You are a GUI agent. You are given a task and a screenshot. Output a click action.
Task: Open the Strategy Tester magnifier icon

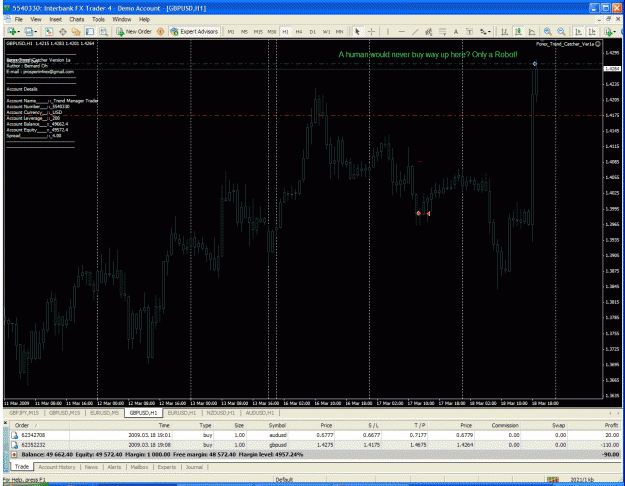pyautogui.click(x=104, y=31)
